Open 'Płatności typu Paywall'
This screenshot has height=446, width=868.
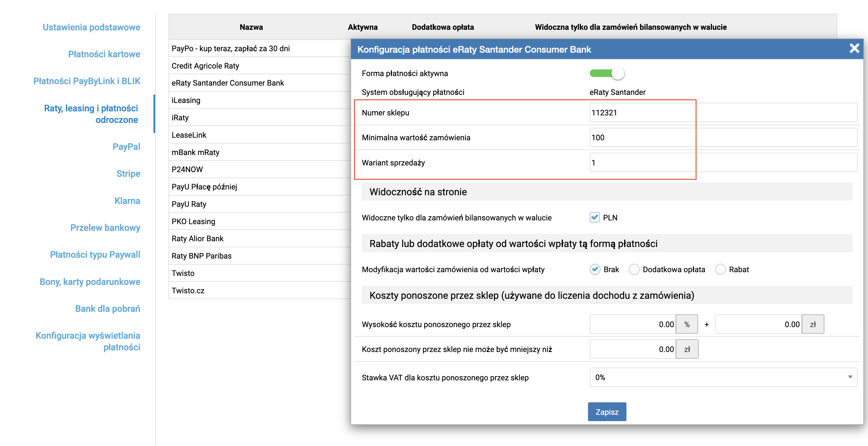(95, 254)
